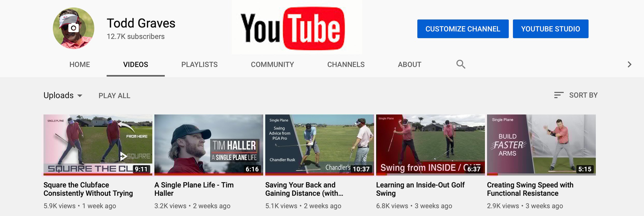This screenshot has height=216, width=644.
Task: Click the camera icon on channel avatar
Action: (74, 28)
